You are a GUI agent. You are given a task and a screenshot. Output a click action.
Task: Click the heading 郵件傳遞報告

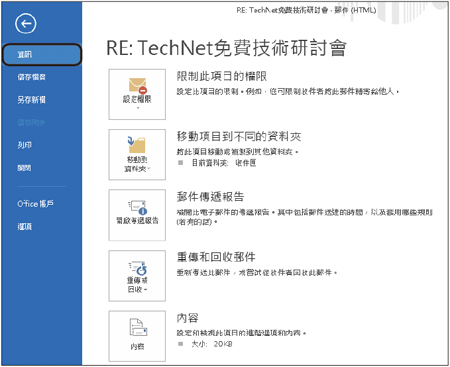click(x=210, y=197)
